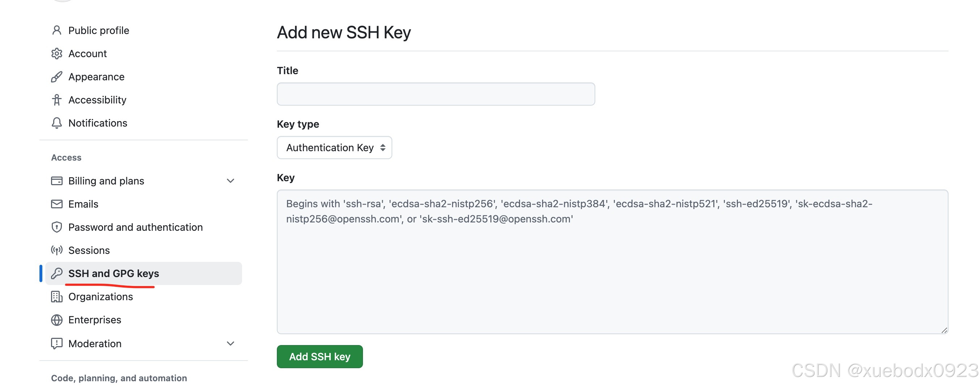Viewport: 980px width, 387px height.
Task: Open Notifications via the bell icon
Action: pos(57,123)
